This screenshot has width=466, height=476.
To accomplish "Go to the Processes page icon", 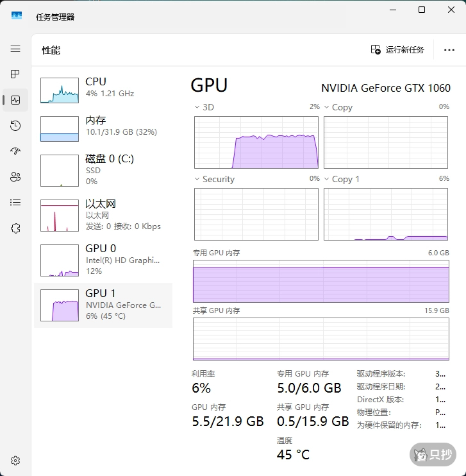I will [15, 74].
